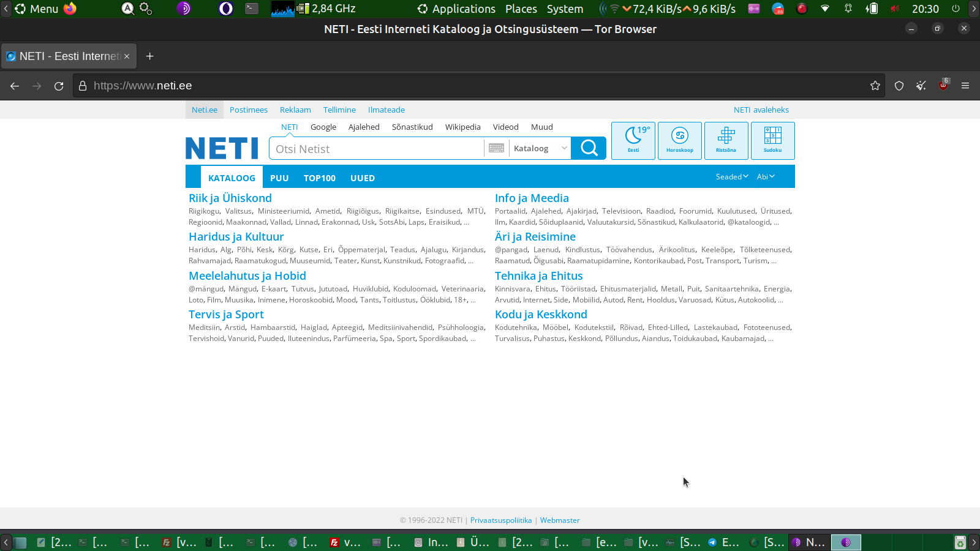Bookmark this page with the star icon
Image resolution: width=980 pixels, height=551 pixels.
(x=875, y=86)
